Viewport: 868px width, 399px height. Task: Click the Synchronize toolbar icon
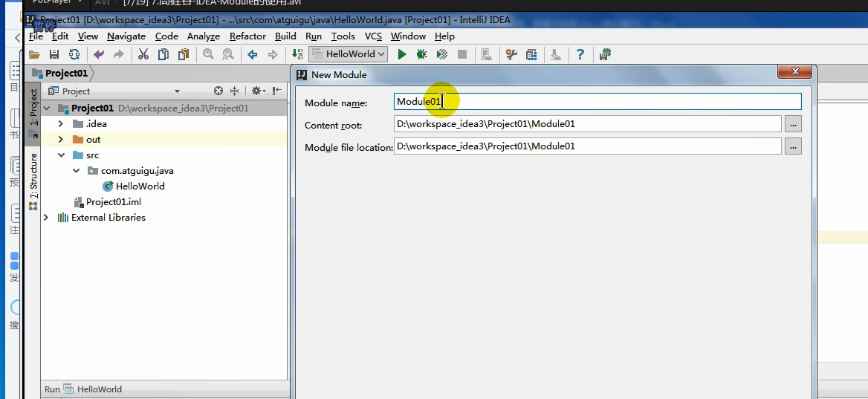click(74, 54)
